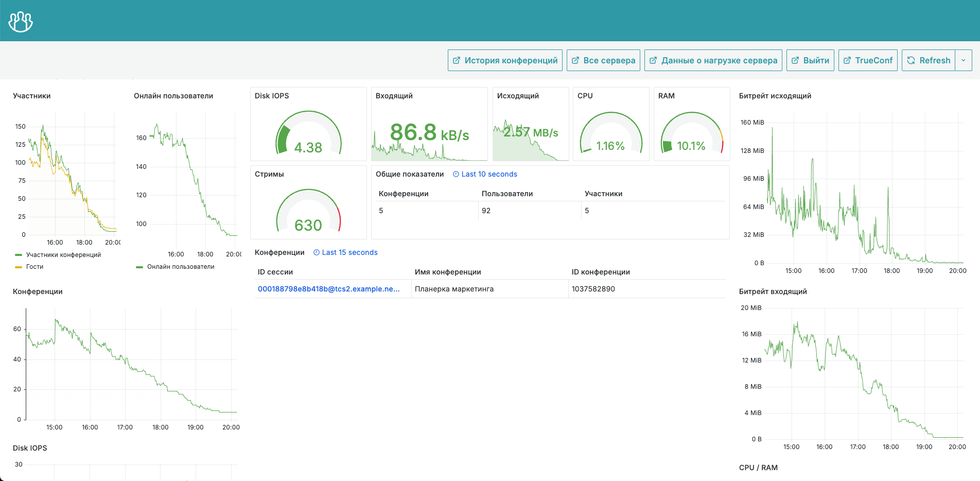Click external-link icon on TrueConf button

(847, 60)
